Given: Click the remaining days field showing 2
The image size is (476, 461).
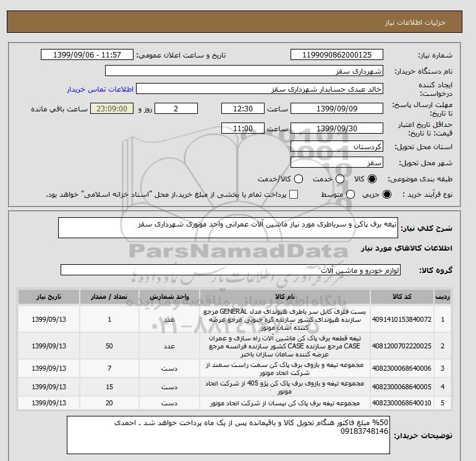Looking at the screenshot, I should [x=176, y=108].
